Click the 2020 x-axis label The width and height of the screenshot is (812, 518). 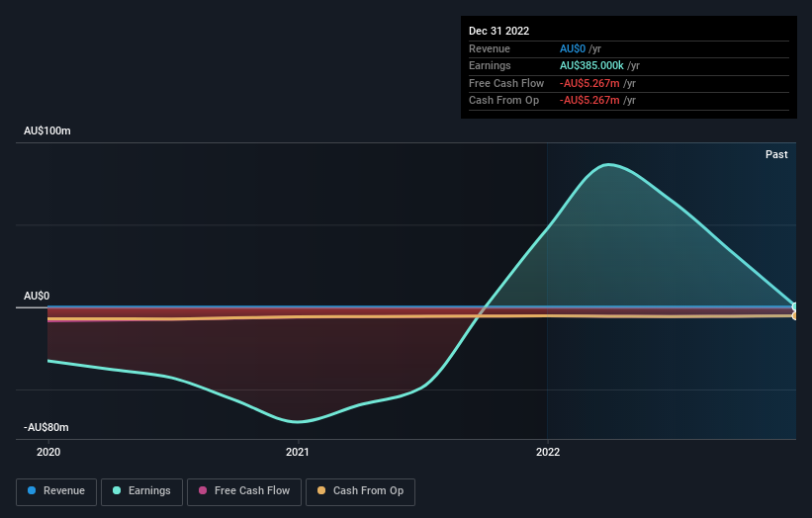pyautogui.click(x=48, y=452)
